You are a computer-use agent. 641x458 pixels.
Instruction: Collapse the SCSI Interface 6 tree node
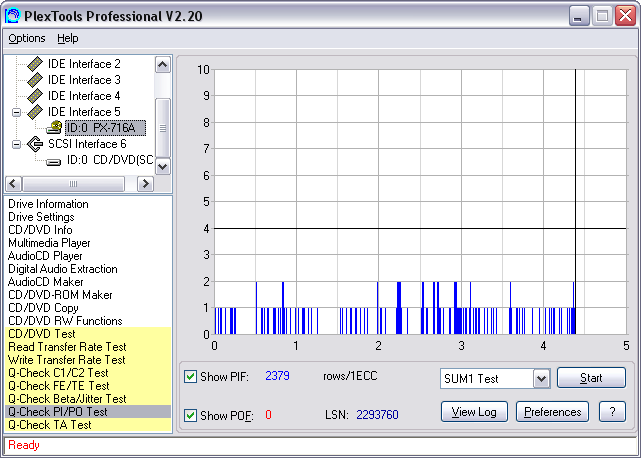point(16,144)
